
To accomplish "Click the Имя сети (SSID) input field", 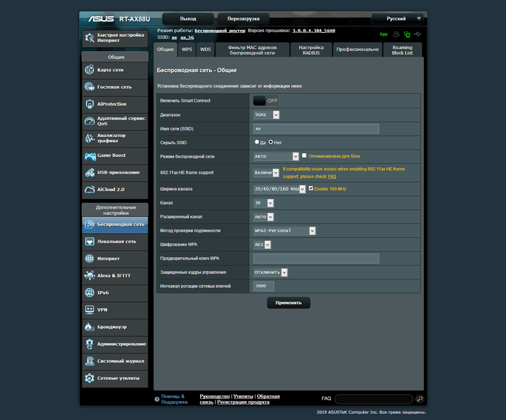I will [316, 129].
